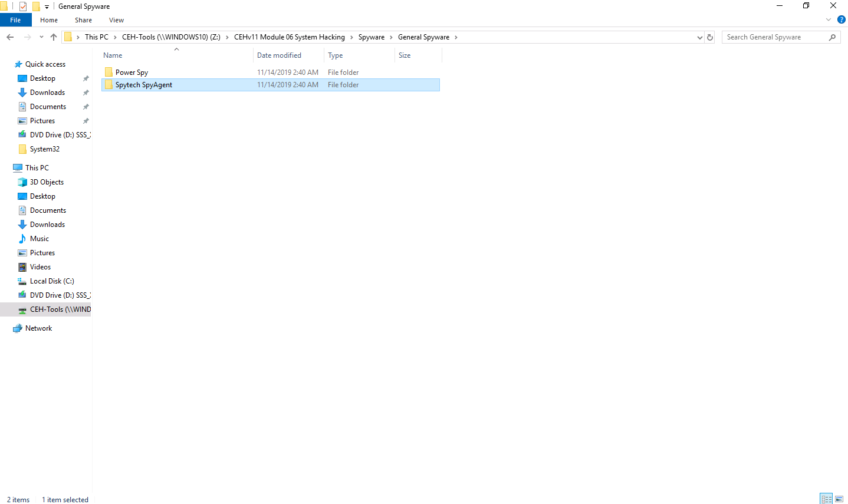Open address bar history dropdown
The image size is (848, 504).
700,37
